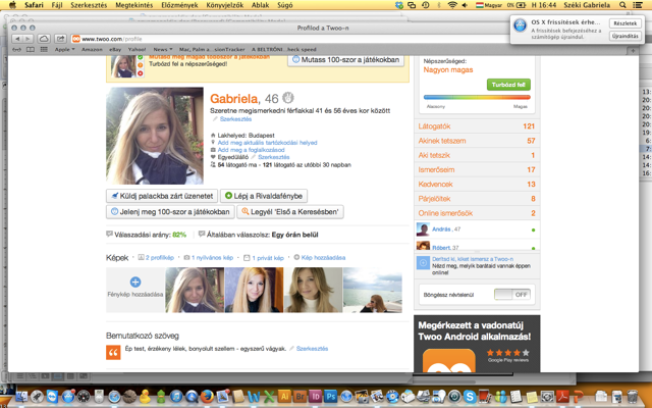The height and width of the screenshot is (408, 652).
Task: Expand the Apple bookmarks folder dropdown
Action: [63, 48]
